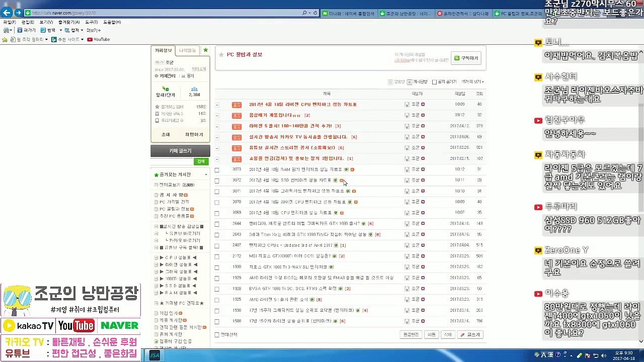
Task: Click the 게시판형 board view icon
Action: [410, 81]
